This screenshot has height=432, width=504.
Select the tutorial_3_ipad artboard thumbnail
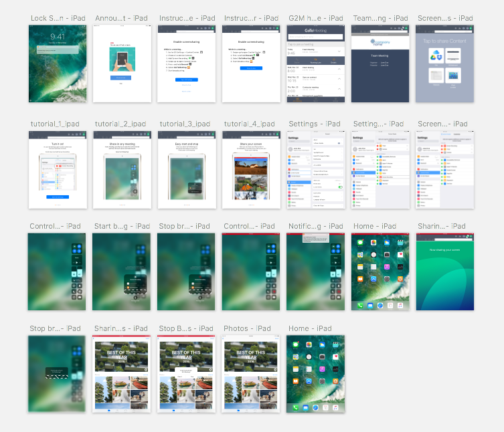[187, 170]
